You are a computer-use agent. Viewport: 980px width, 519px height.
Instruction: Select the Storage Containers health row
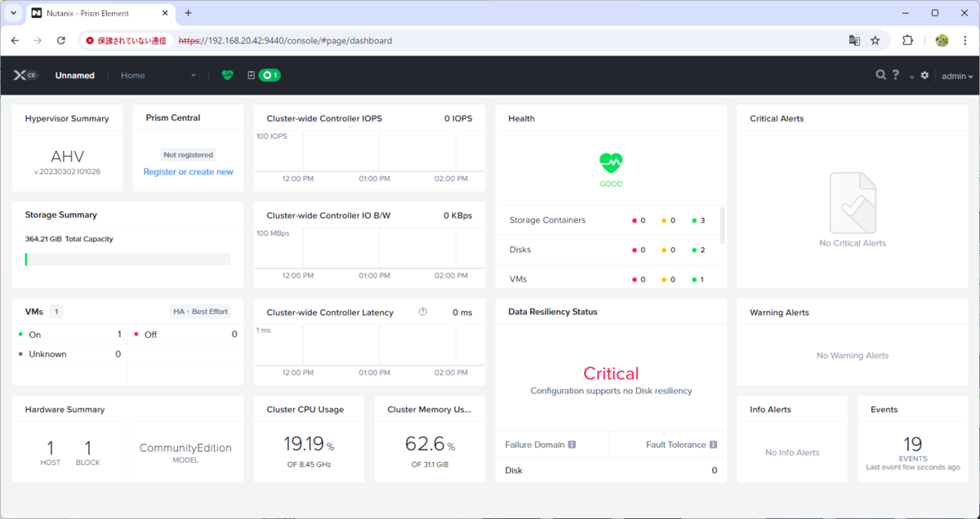(610, 220)
